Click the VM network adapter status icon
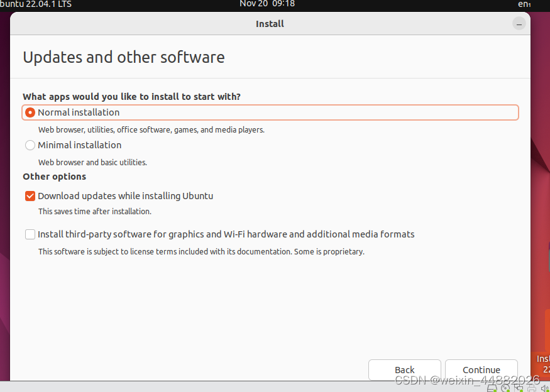This screenshot has width=550, height=392. tap(519, 388)
